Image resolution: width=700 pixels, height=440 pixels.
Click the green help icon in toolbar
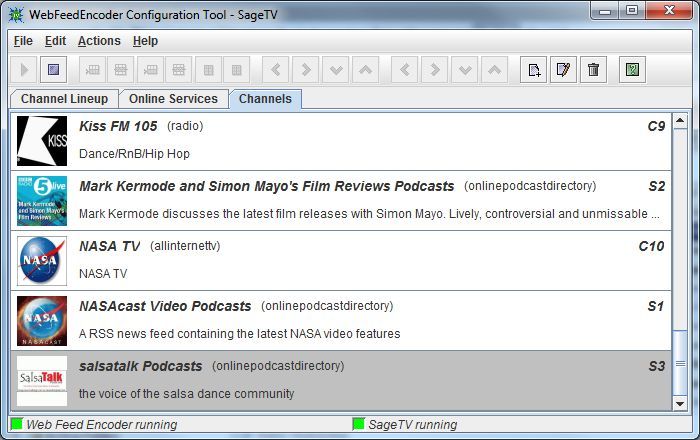pyautogui.click(x=632, y=70)
